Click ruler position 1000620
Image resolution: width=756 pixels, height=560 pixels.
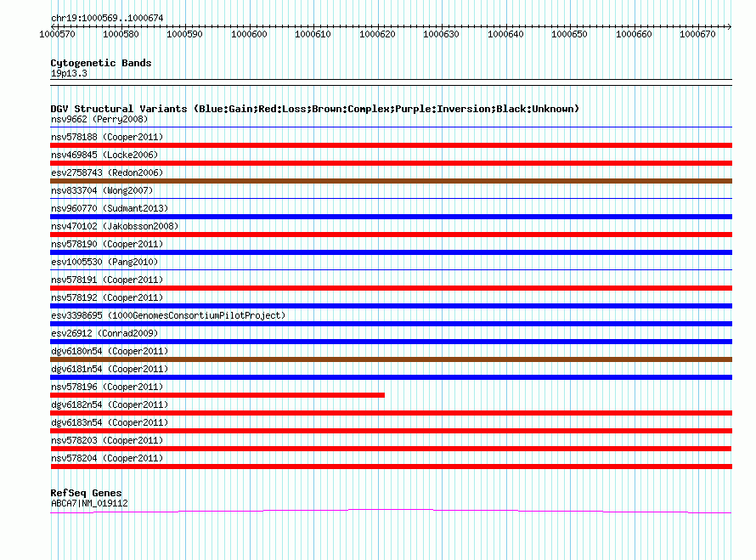click(377, 34)
